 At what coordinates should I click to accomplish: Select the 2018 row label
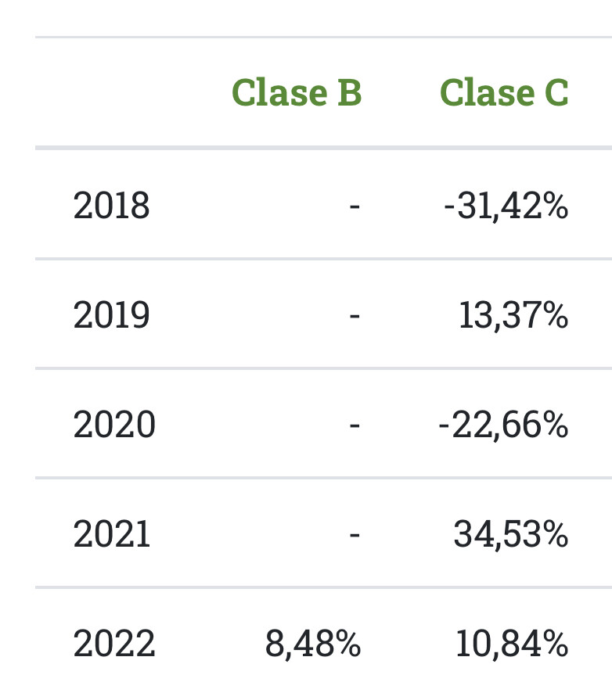(111, 206)
